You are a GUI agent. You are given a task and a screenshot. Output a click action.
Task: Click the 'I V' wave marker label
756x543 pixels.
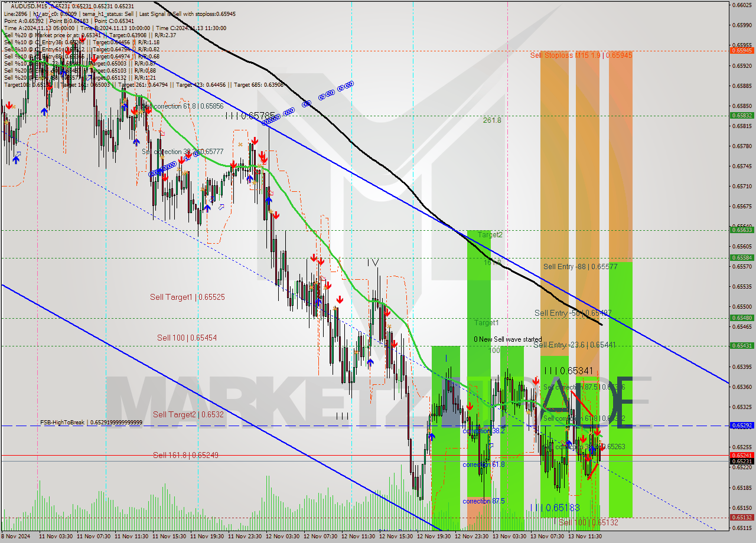click(373, 261)
